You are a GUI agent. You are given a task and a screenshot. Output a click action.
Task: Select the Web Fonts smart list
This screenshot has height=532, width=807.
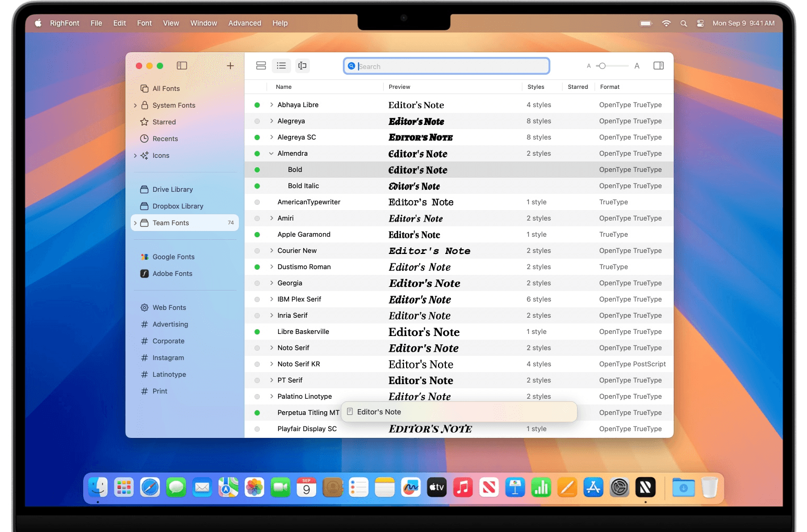(163, 308)
